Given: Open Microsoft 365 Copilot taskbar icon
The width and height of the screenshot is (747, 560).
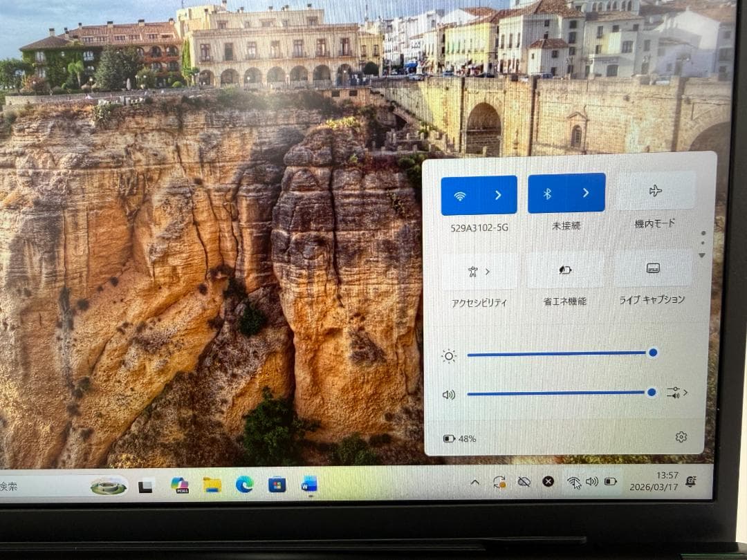Looking at the screenshot, I should point(180,485).
